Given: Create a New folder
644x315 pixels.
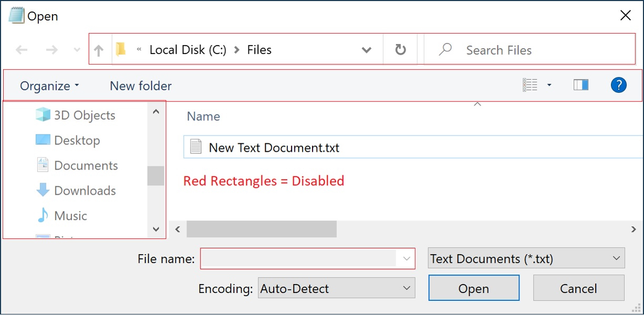Looking at the screenshot, I should (140, 85).
